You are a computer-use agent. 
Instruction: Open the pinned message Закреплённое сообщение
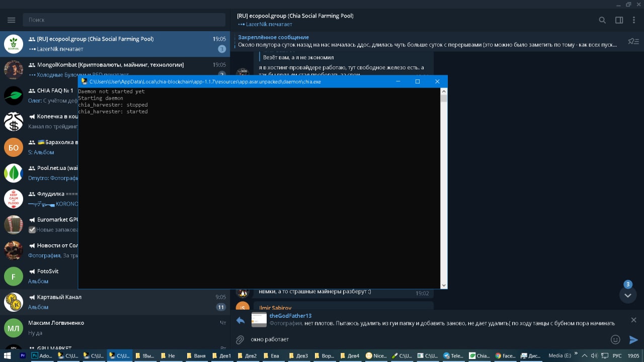click(428, 41)
